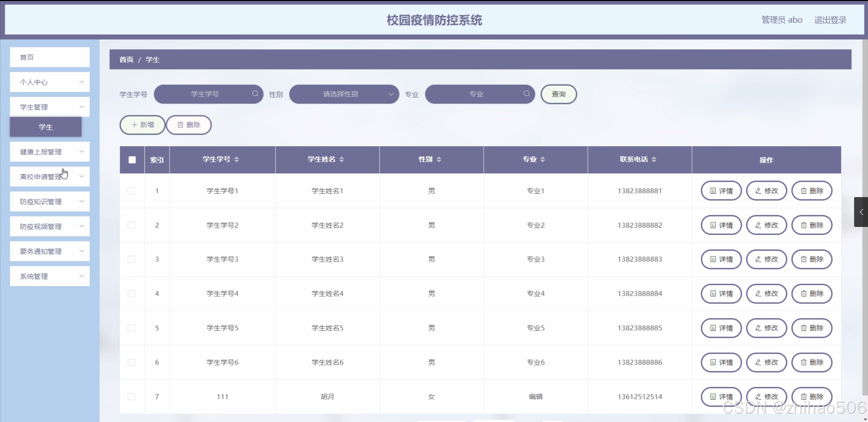The image size is (868, 422).
Task: Click the 查询 search button
Action: tap(558, 94)
